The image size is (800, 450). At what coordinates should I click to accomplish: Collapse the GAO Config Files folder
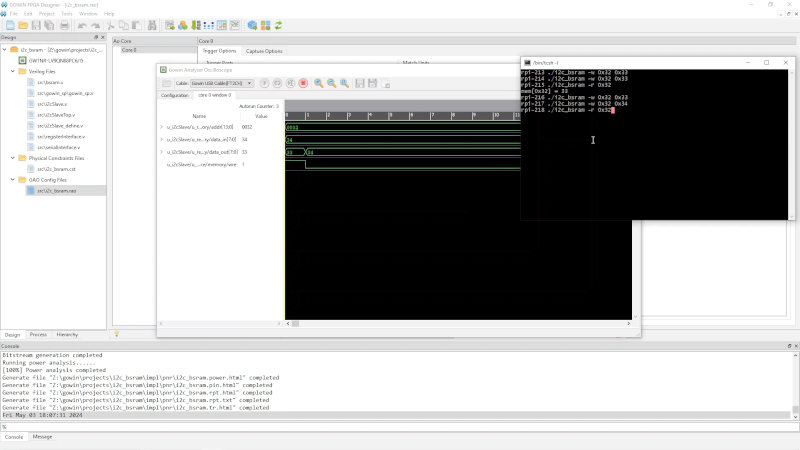pos(13,180)
